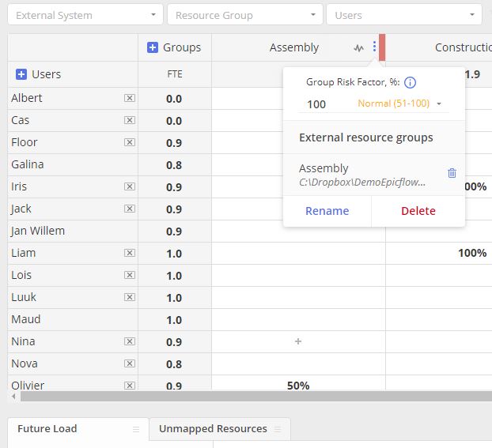This screenshot has height=448, width=492.
Task: Click Delete in the Assembly popup
Action: point(418,211)
